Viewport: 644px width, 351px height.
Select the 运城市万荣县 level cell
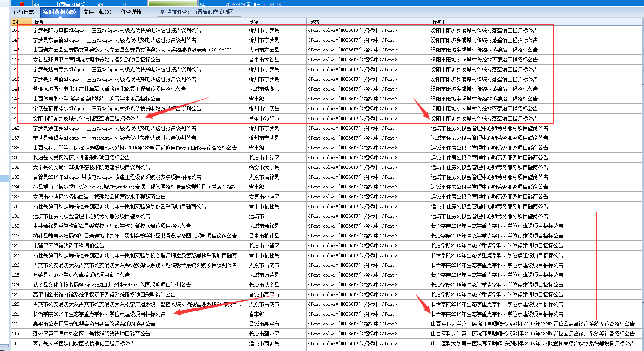coord(278,275)
